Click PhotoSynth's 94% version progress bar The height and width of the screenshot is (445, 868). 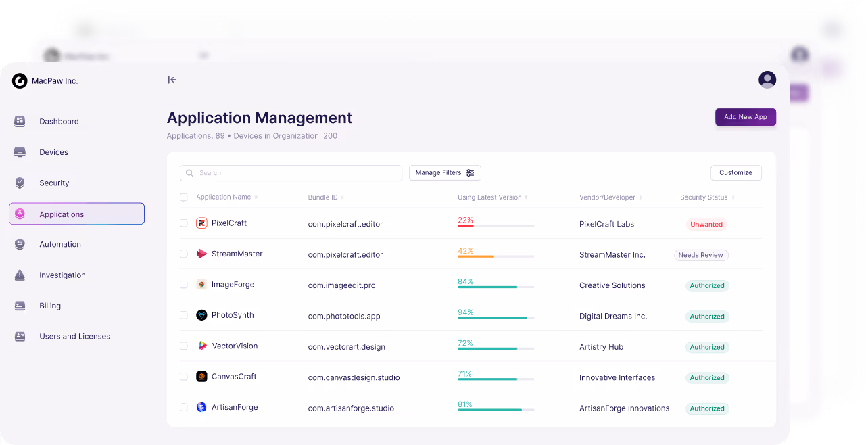click(x=496, y=318)
